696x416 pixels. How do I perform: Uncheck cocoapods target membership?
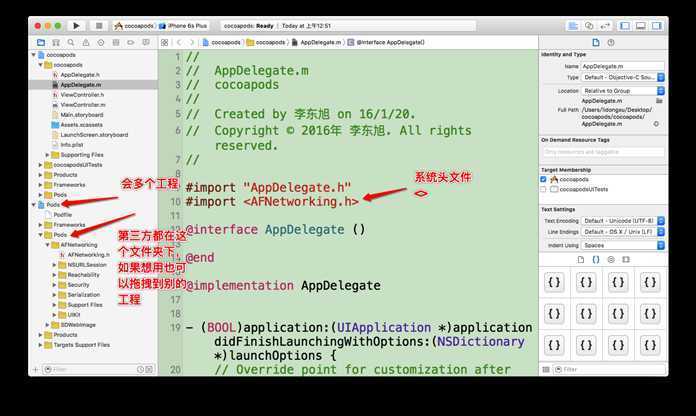point(543,179)
